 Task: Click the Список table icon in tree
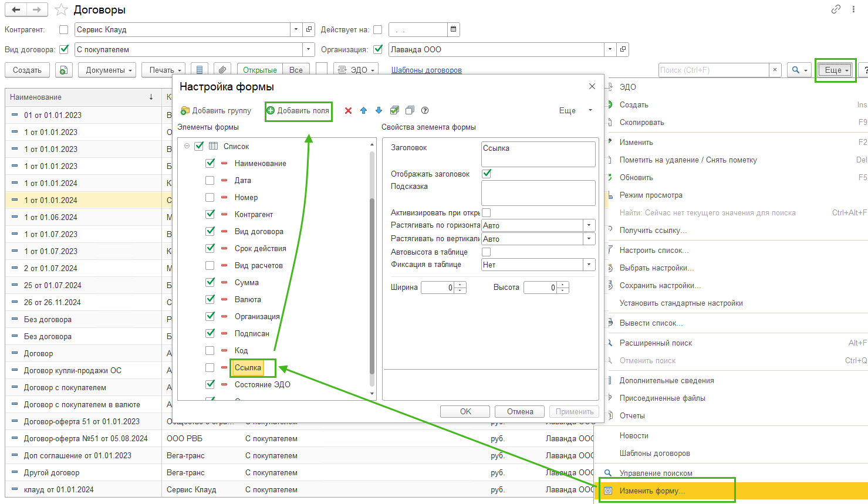(x=214, y=146)
